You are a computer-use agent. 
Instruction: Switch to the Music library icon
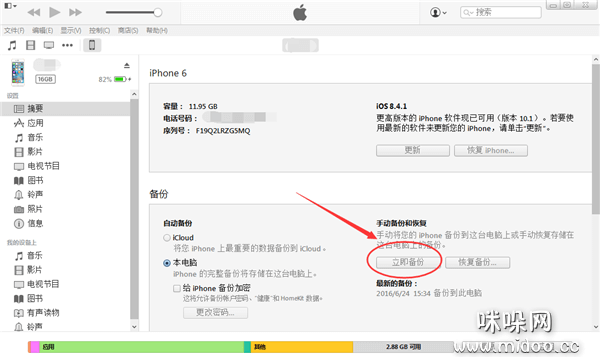tap(12, 45)
